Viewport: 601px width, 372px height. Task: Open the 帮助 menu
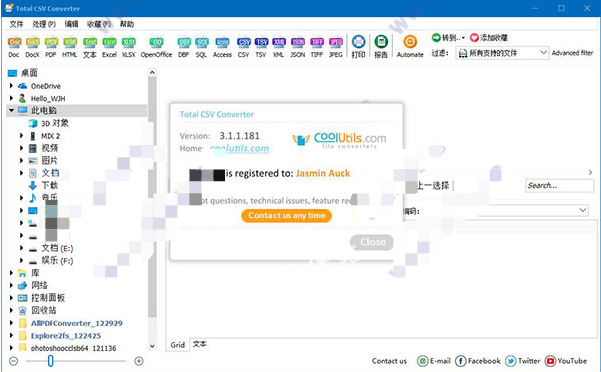pyautogui.click(x=126, y=24)
